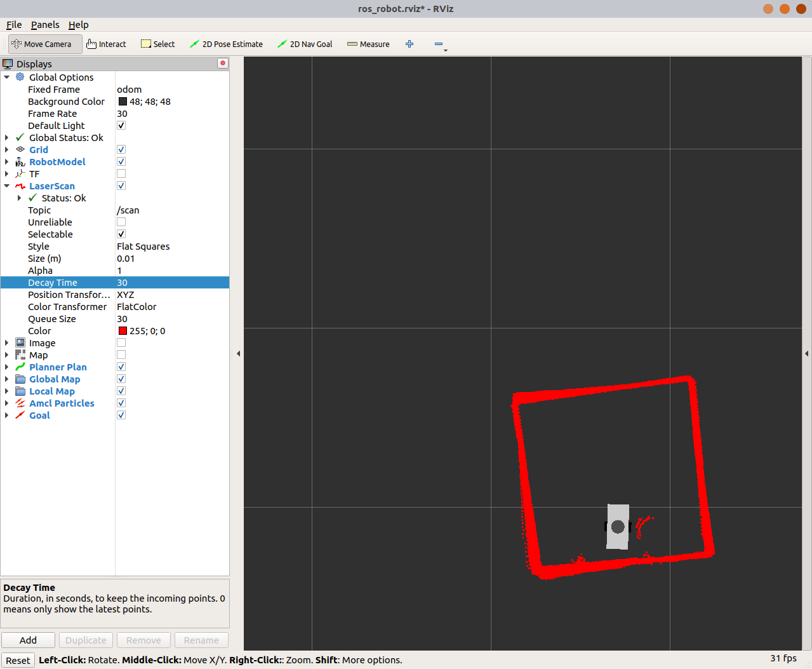Click the Image display icon
812x669 pixels.
click(x=20, y=342)
